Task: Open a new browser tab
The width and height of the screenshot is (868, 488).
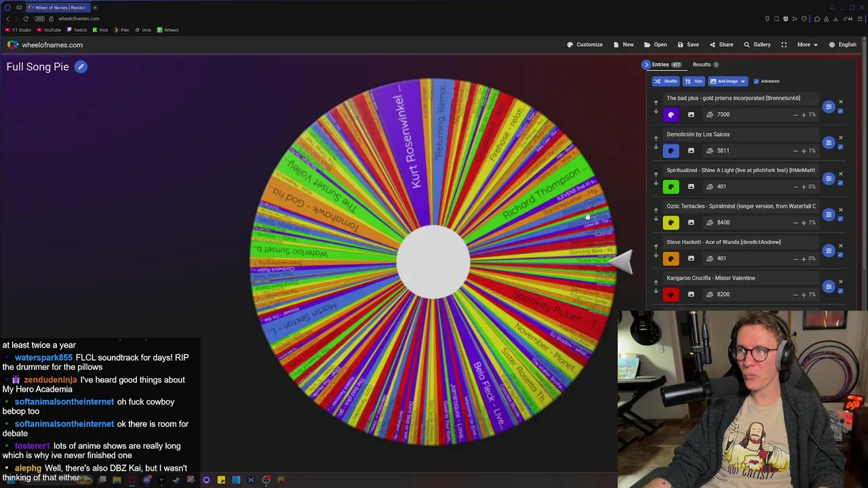Action: point(95,7)
